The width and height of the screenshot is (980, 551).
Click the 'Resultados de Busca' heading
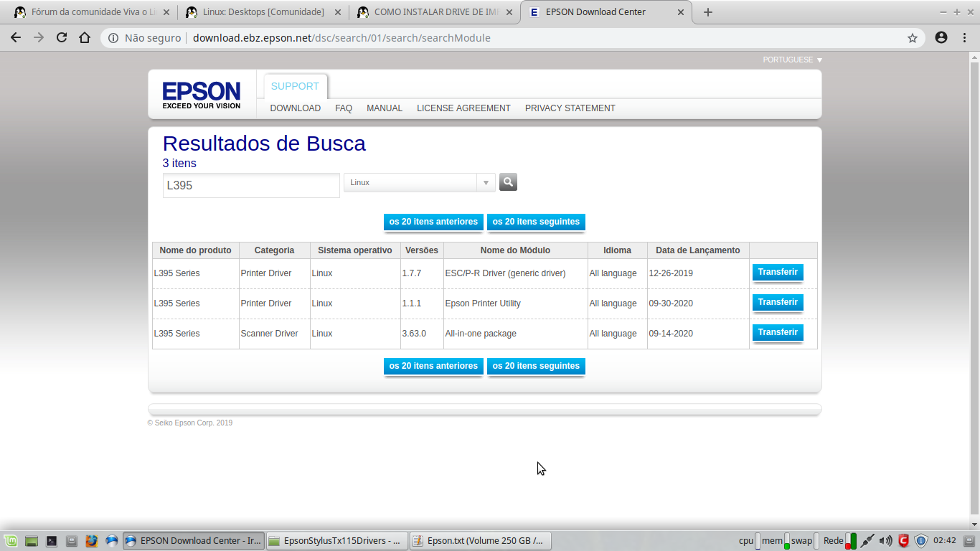(264, 143)
